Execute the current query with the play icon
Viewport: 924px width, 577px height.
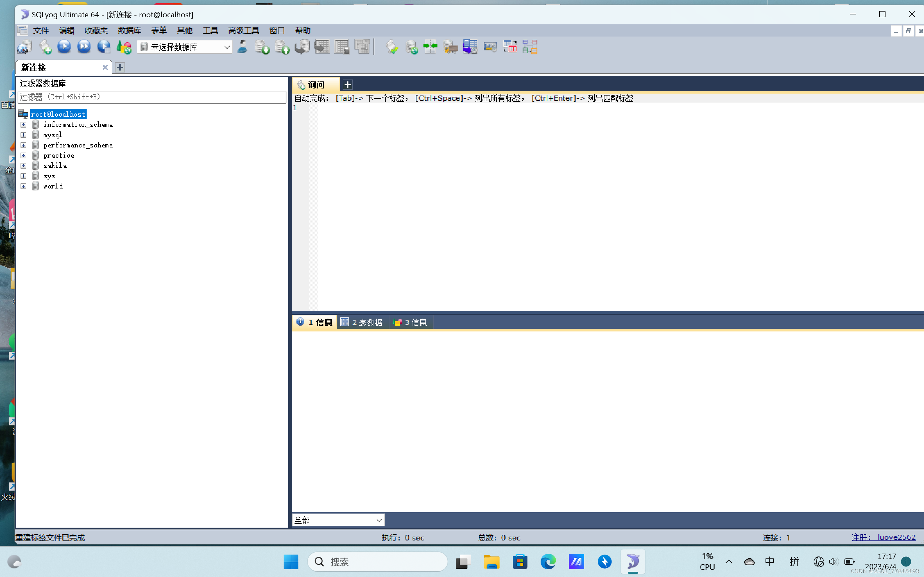(x=64, y=46)
